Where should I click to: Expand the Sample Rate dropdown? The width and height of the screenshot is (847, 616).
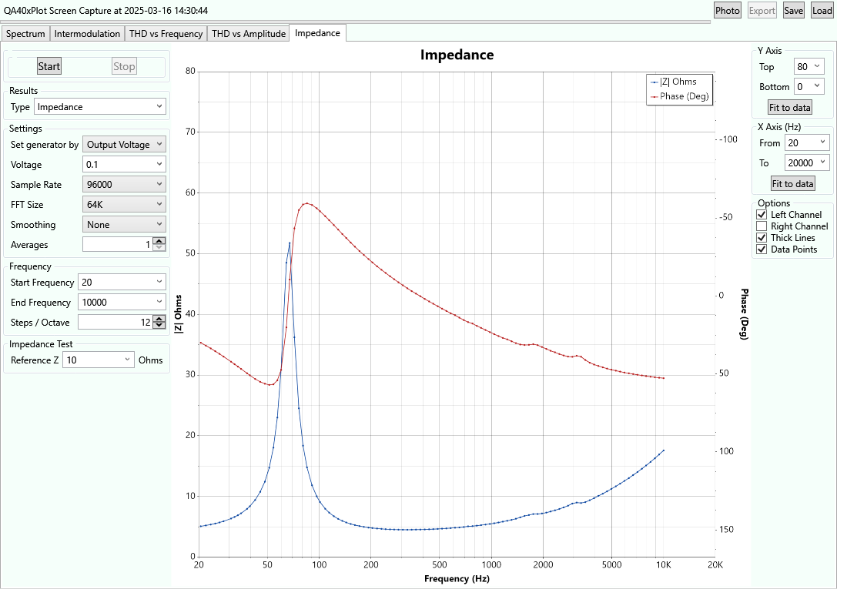tap(124, 184)
